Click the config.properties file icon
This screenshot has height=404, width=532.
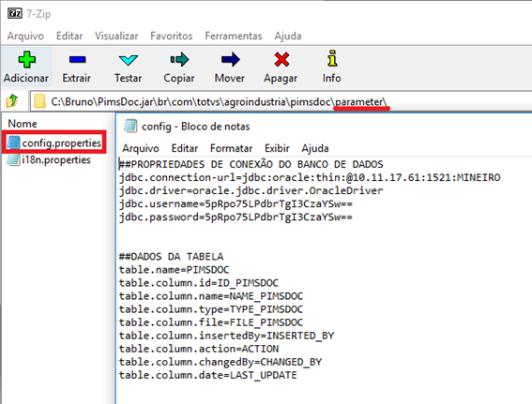pos(13,142)
